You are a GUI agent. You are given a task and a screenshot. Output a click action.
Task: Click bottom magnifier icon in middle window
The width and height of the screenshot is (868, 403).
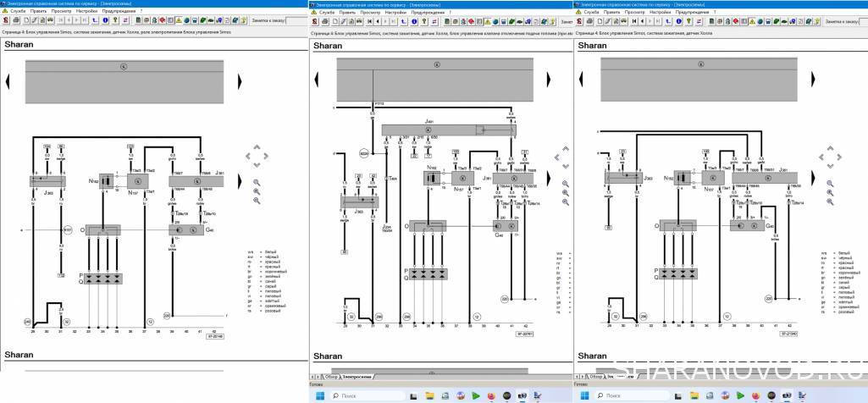pos(566,202)
